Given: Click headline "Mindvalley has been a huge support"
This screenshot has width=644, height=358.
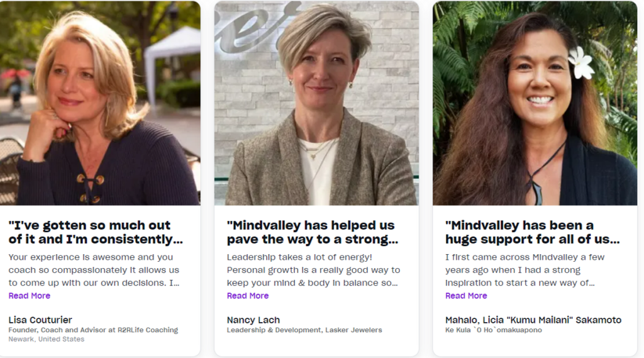Looking at the screenshot, I should click(532, 232).
